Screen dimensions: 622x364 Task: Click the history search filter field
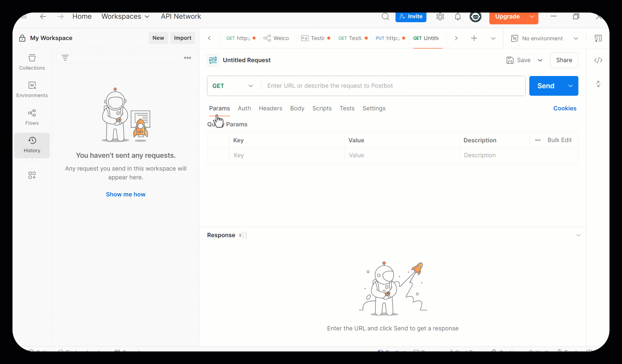tap(117, 58)
